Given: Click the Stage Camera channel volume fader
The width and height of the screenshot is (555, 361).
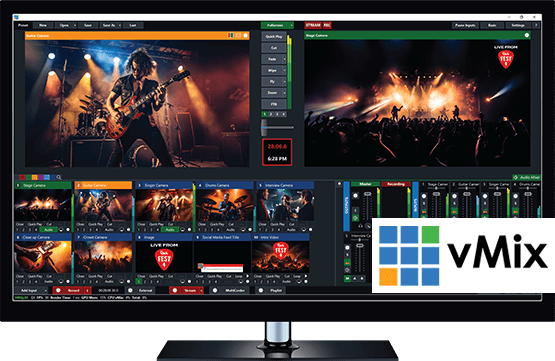Looking at the screenshot, I should 436,194.
